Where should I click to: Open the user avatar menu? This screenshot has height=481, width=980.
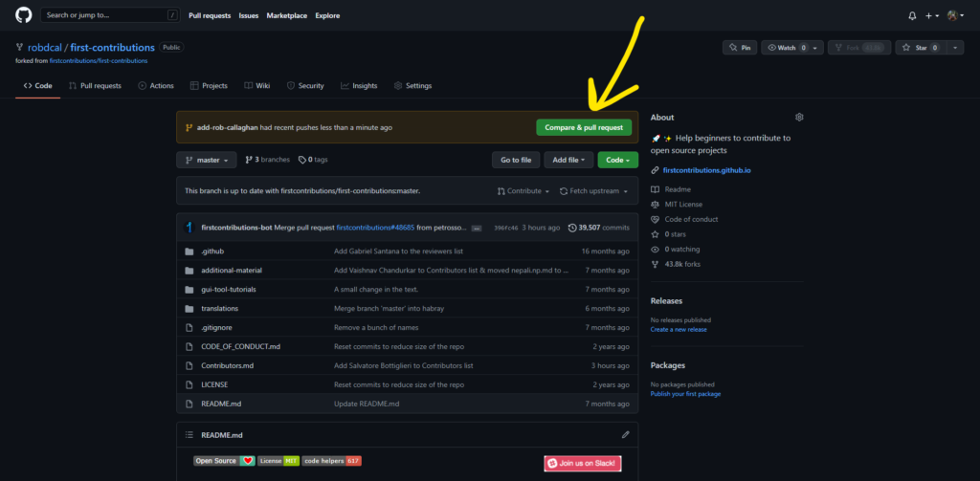pyautogui.click(x=956, y=15)
